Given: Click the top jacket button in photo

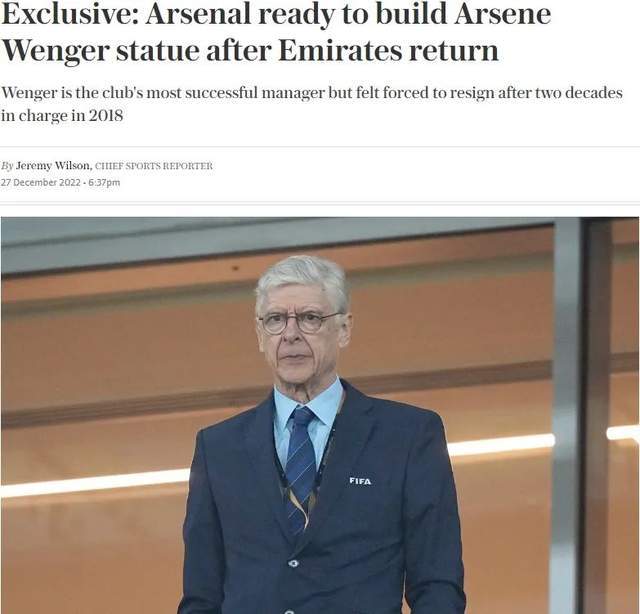Looking at the screenshot, I should [x=292, y=563].
